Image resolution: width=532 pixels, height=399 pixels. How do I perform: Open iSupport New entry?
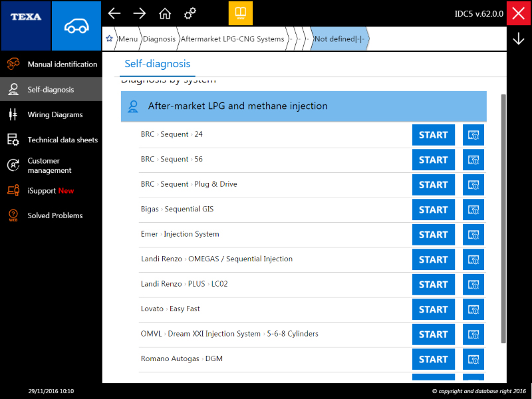pyautogui.click(x=51, y=191)
